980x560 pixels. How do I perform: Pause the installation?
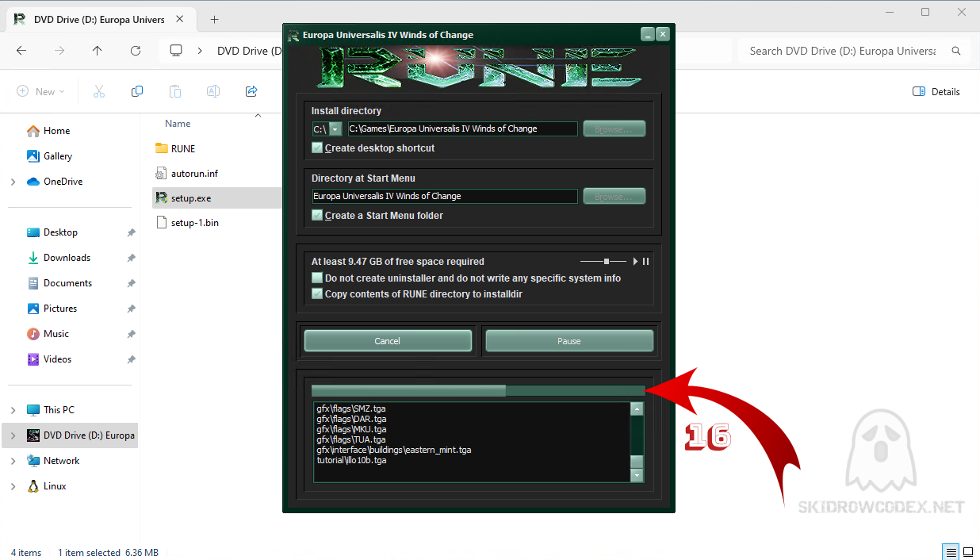[x=569, y=341]
